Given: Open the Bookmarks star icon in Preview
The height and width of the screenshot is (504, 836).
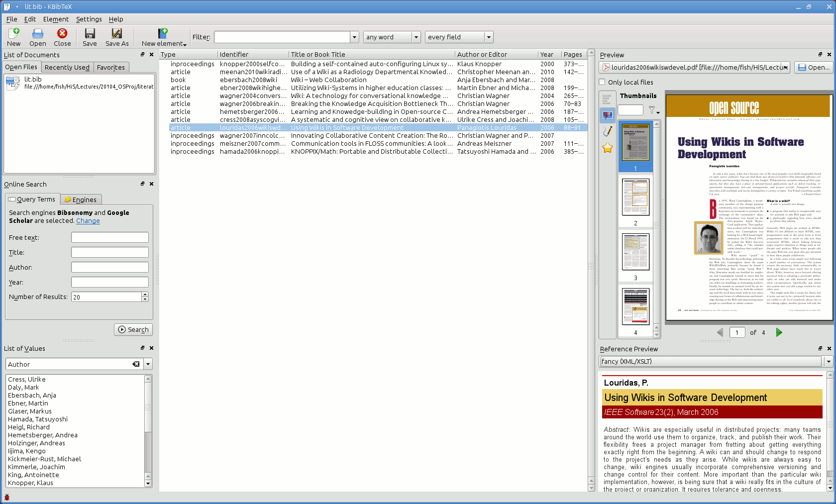Looking at the screenshot, I should tap(607, 148).
